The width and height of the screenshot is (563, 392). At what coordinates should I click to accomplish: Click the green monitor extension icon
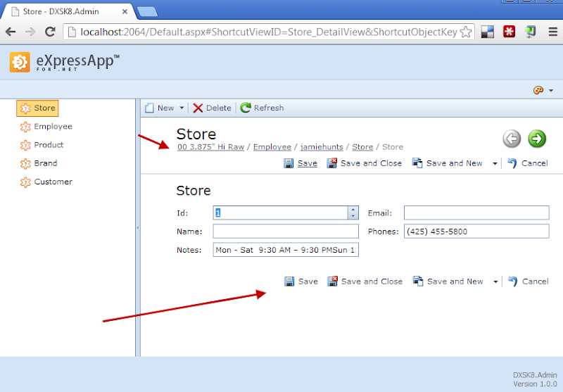coord(531,32)
